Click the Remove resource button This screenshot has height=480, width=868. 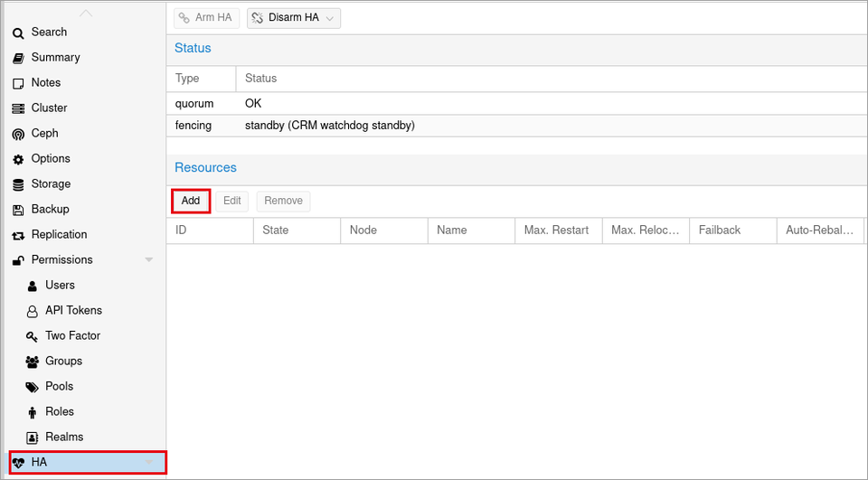tap(283, 201)
